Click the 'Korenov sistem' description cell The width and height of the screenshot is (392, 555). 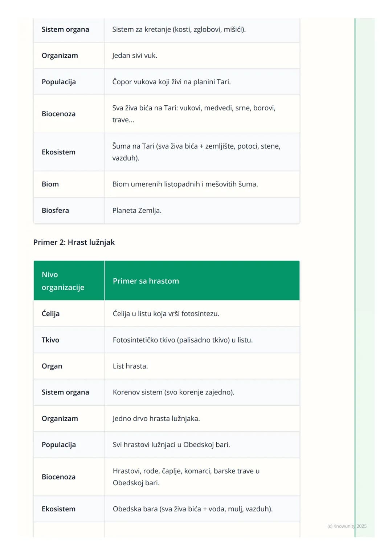(202, 392)
